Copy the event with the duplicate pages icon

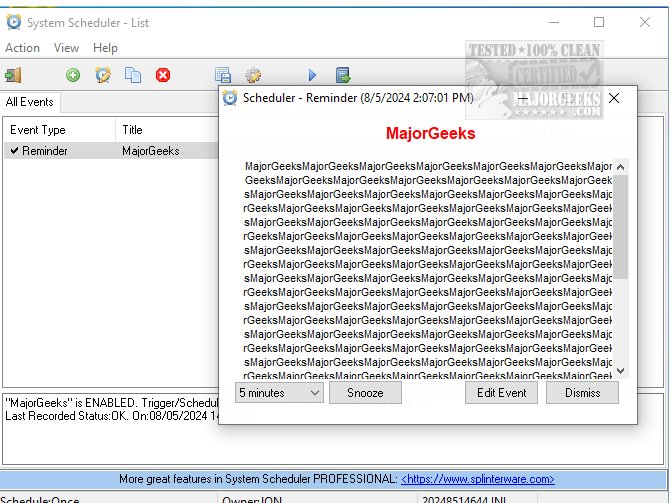133,75
